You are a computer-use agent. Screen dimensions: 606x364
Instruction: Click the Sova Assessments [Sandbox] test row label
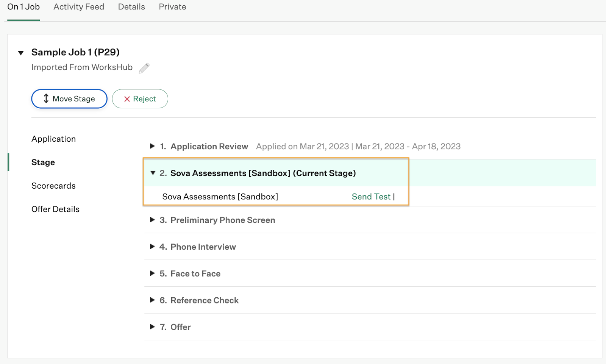pos(220,197)
